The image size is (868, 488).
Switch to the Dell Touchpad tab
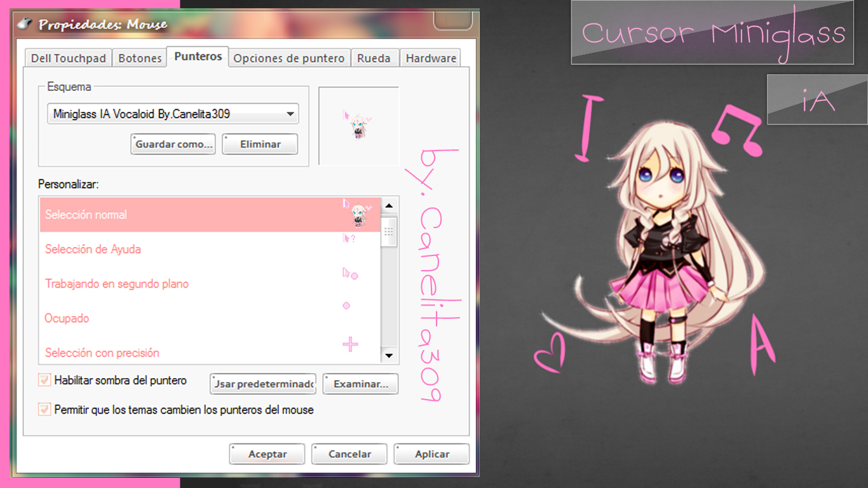[x=69, y=58]
